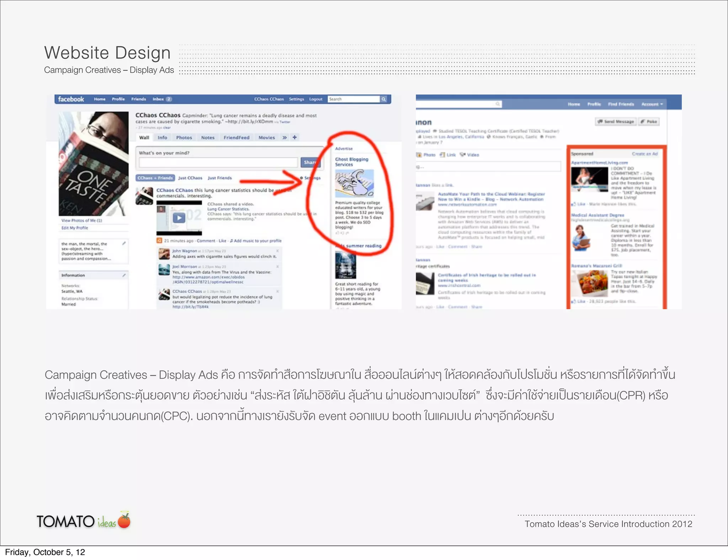Click the left facebook Search field

[354, 99]
